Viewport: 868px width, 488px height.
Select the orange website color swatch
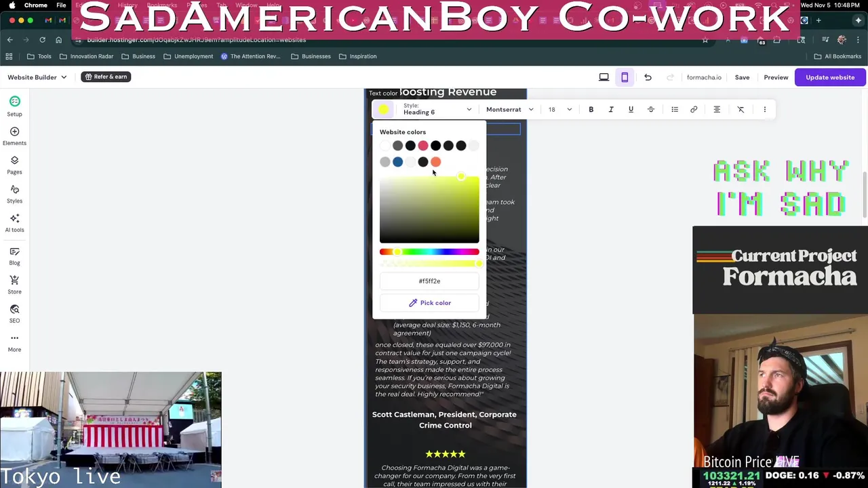[x=435, y=162]
